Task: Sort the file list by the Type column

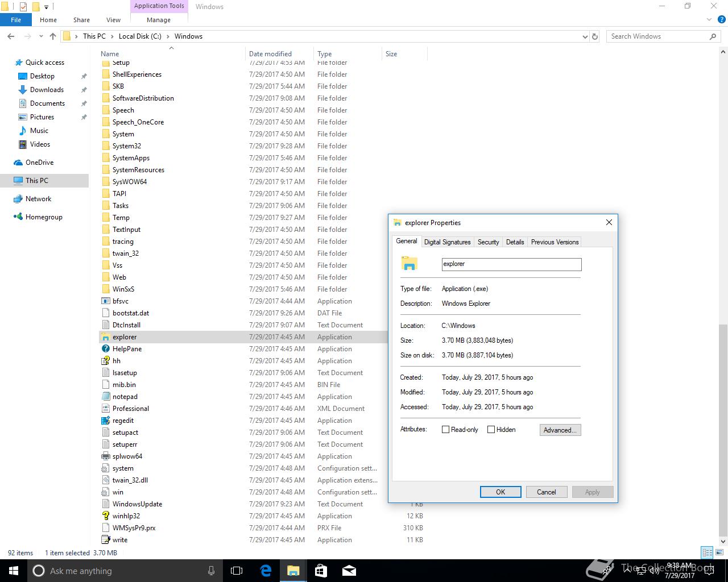Action: pyautogui.click(x=348, y=54)
